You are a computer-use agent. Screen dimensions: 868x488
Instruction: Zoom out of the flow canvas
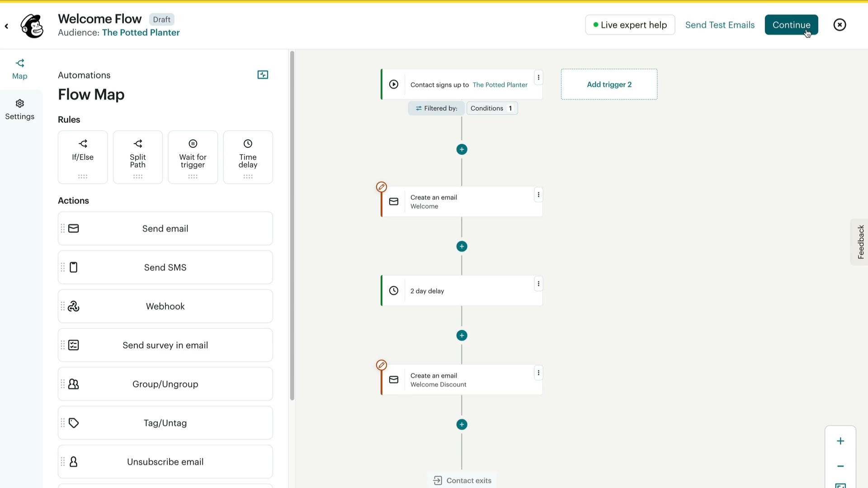point(840,466)
